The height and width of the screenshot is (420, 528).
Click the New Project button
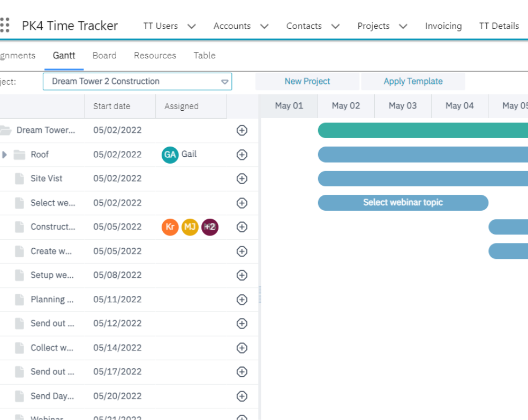(x=307, y=81)
